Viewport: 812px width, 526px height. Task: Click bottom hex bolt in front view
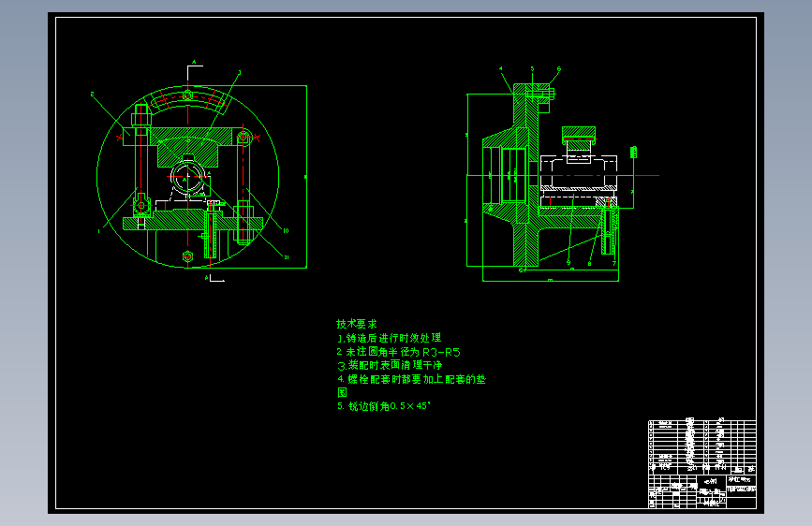coord(188,256)
